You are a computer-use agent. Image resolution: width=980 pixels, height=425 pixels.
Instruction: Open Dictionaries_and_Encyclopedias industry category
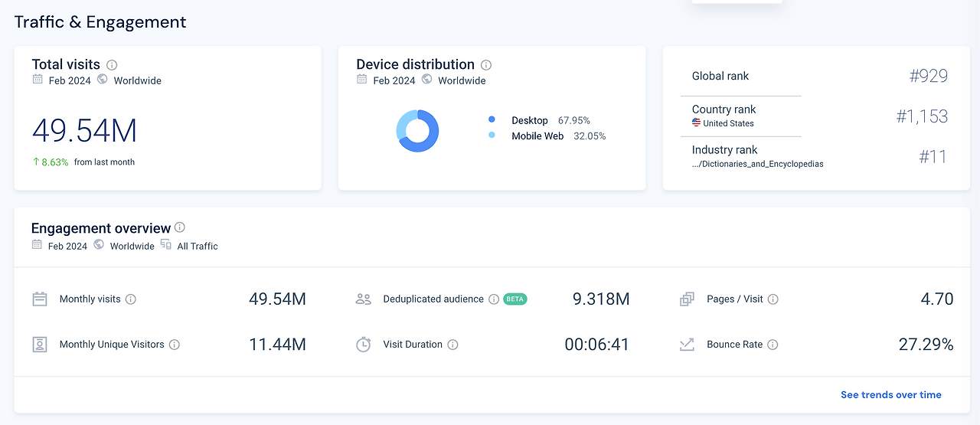[x=758, y=164]
